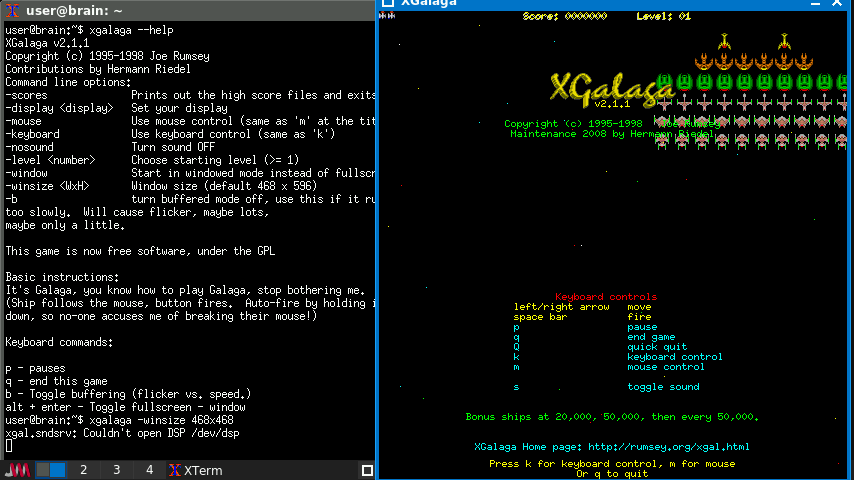Click the XGalaga window title bar
Image resolution: width=854 pixels, height=480 pixels.
(600, 3)
